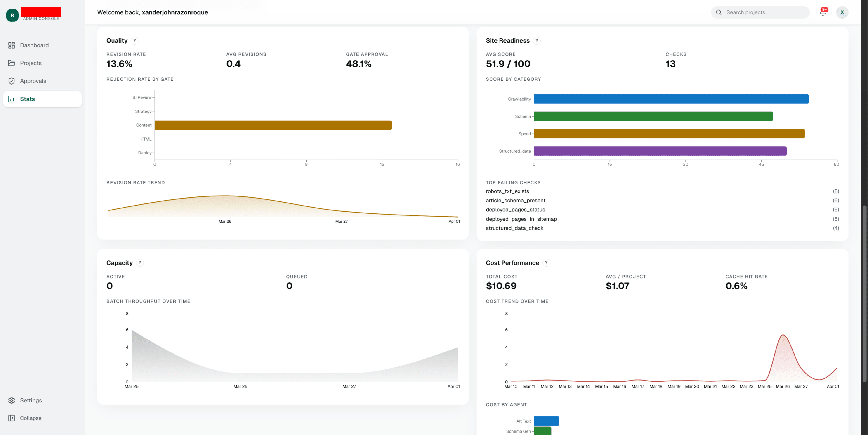Select the Stats menu item
This screenshot has width=868, height=435.
[42, 99]
